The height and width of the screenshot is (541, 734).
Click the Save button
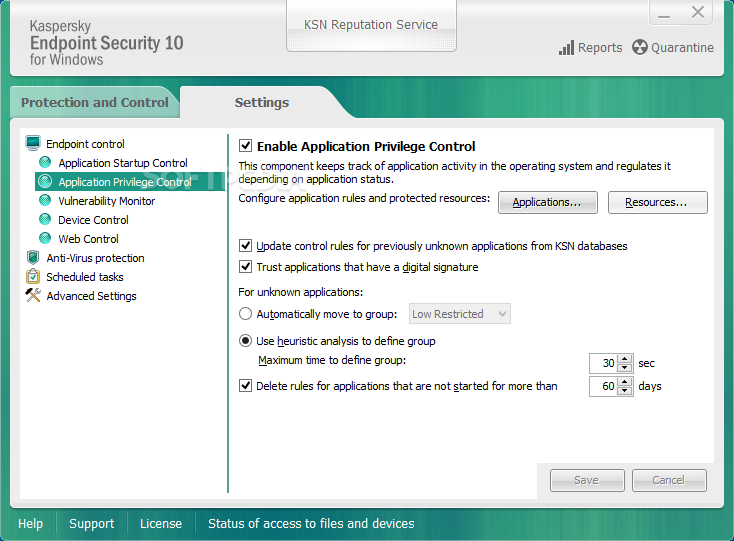[x=587, y=480]
